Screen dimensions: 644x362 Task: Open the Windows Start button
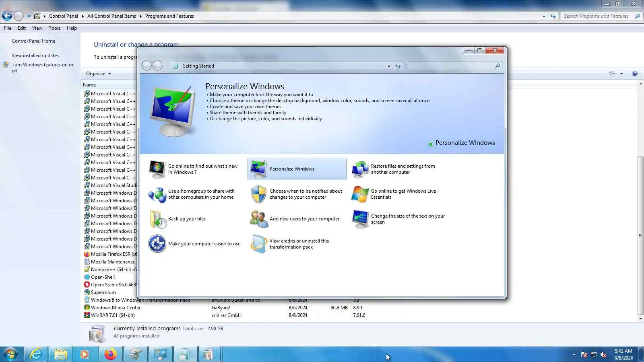(x=10, y=354)
